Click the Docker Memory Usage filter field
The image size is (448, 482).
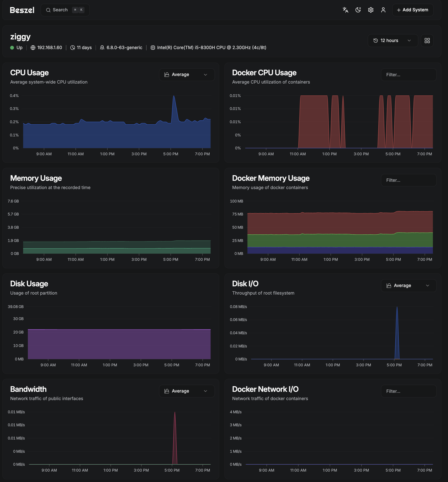(408, 180)
